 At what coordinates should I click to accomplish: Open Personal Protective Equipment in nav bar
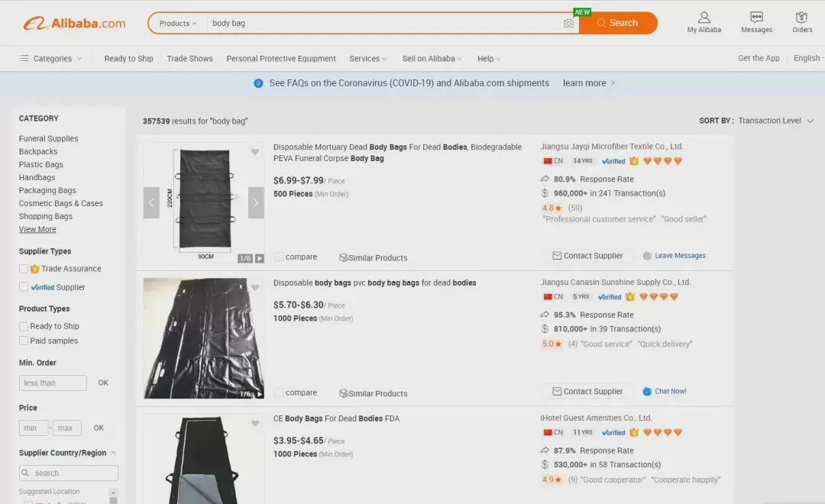tap(281, 58)
